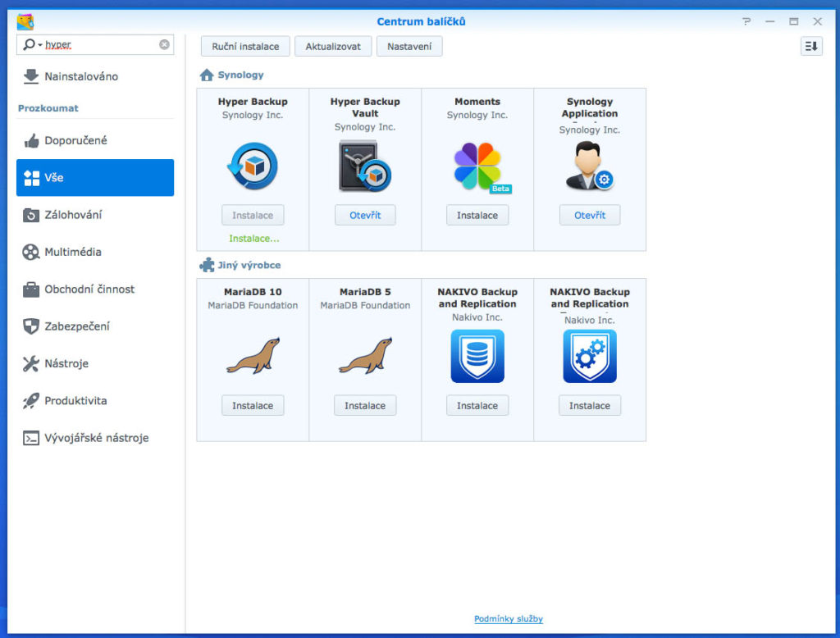Click the Moments package title
This screenshot has width=840, height=638.
point(477,102)
